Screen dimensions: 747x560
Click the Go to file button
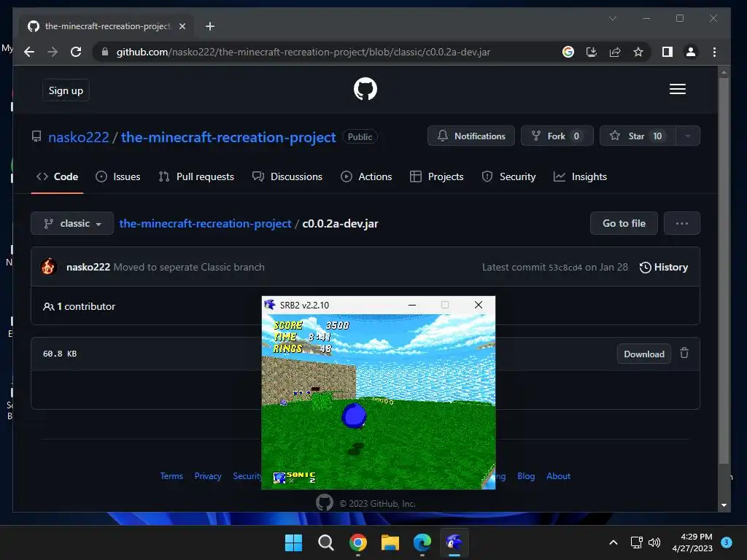tap(624, 223)
